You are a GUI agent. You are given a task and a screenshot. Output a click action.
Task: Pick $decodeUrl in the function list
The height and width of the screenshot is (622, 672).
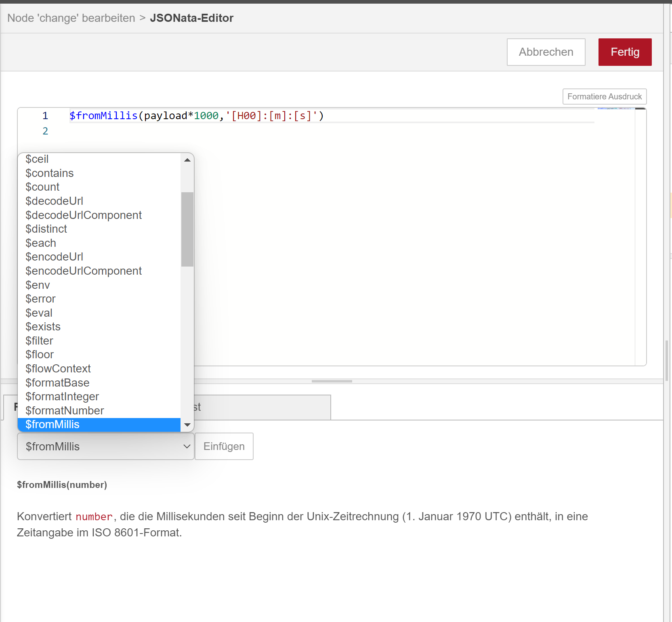pos(99,201)
